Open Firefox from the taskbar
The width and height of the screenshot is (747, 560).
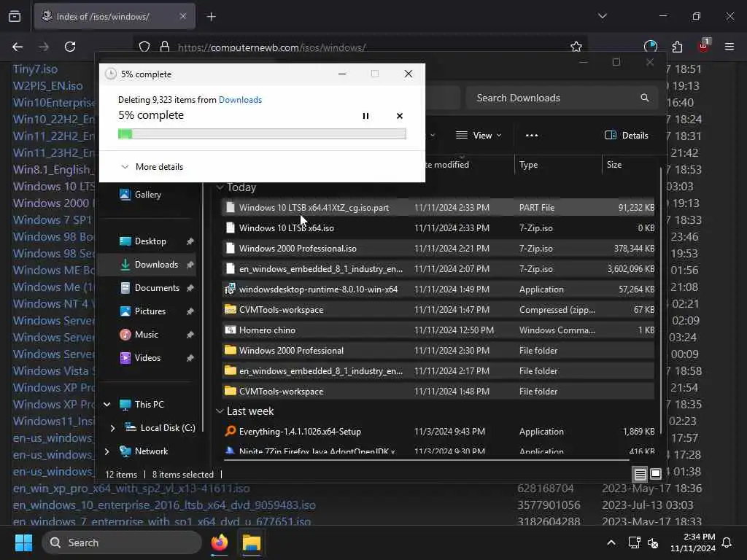219,542
